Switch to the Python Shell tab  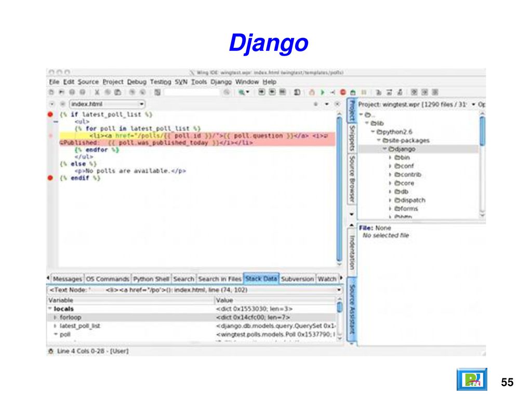pyautogui.click(x=151, y=279)
